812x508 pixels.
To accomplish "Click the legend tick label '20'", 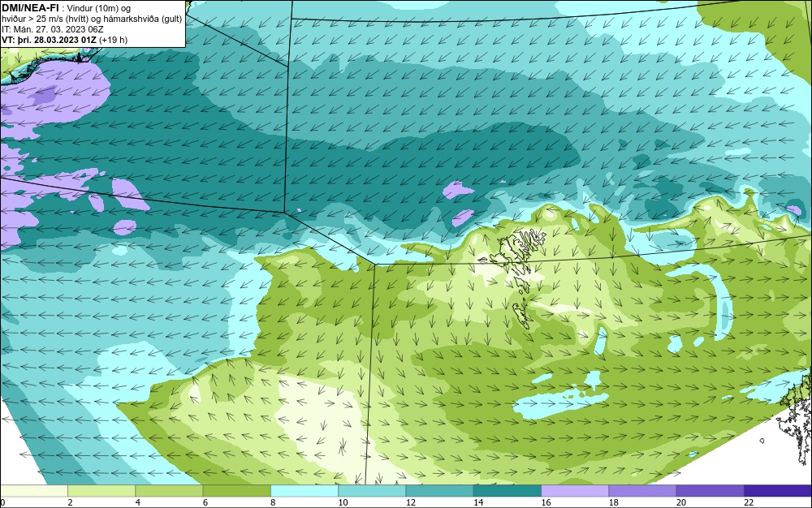I will (x=681, y=502).
